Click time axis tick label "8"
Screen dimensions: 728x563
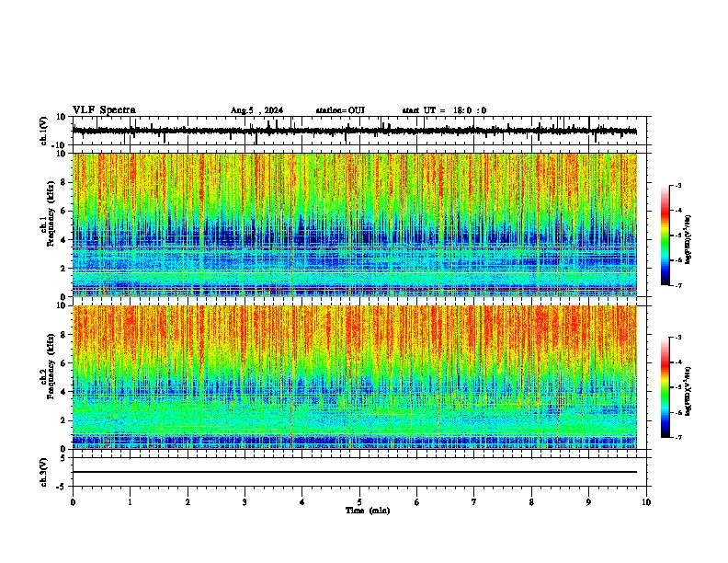coord(531,502)
